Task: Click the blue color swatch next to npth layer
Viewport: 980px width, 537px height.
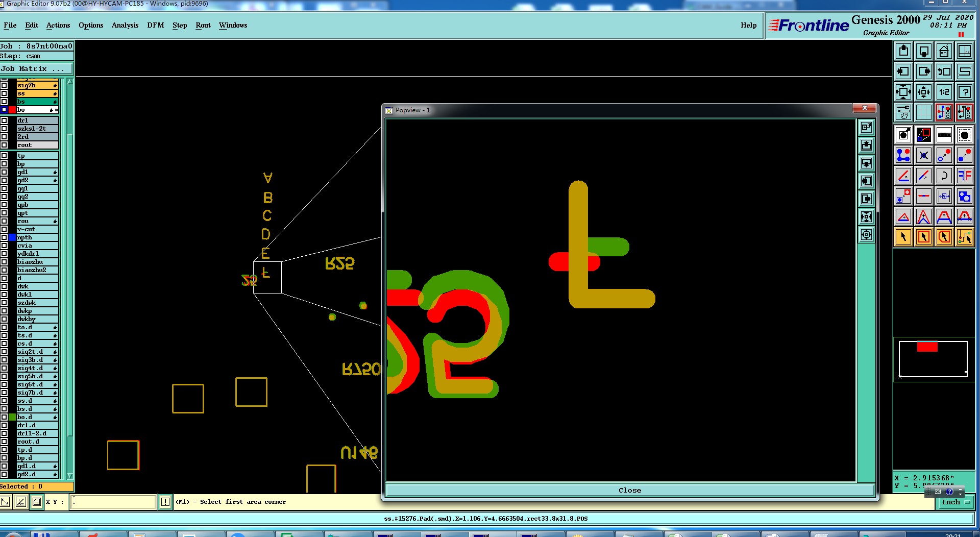Action: coord(12,237)
